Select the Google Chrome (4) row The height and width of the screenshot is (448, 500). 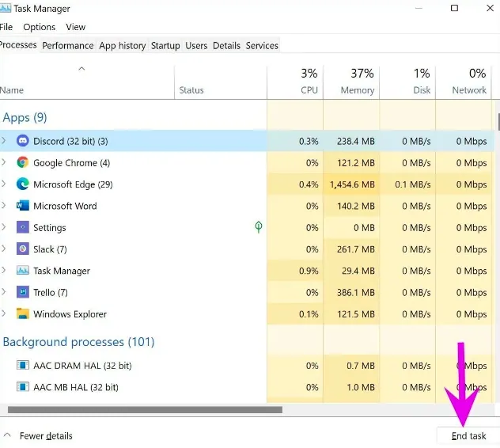coord(247,162)
